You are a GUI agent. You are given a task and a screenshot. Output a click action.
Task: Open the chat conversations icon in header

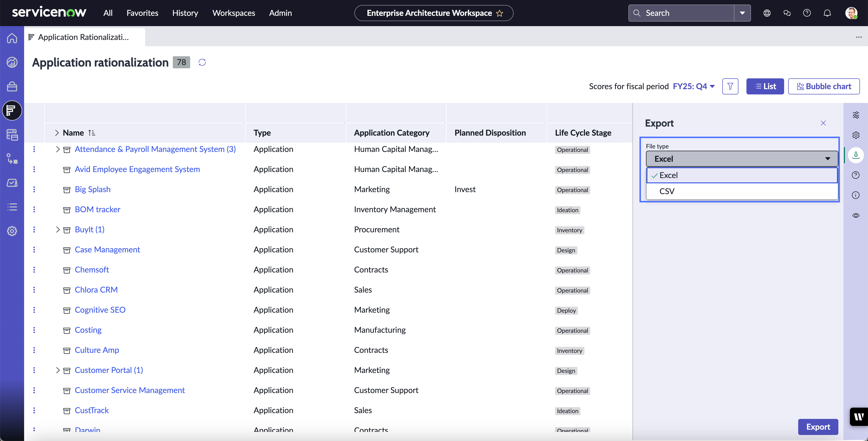(x=787, y=13)
